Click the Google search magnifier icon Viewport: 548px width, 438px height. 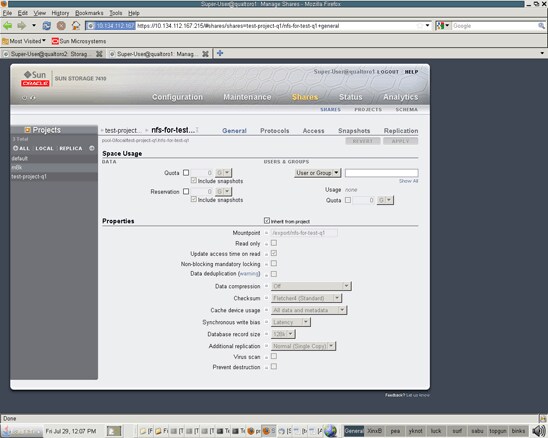point(541,26)
